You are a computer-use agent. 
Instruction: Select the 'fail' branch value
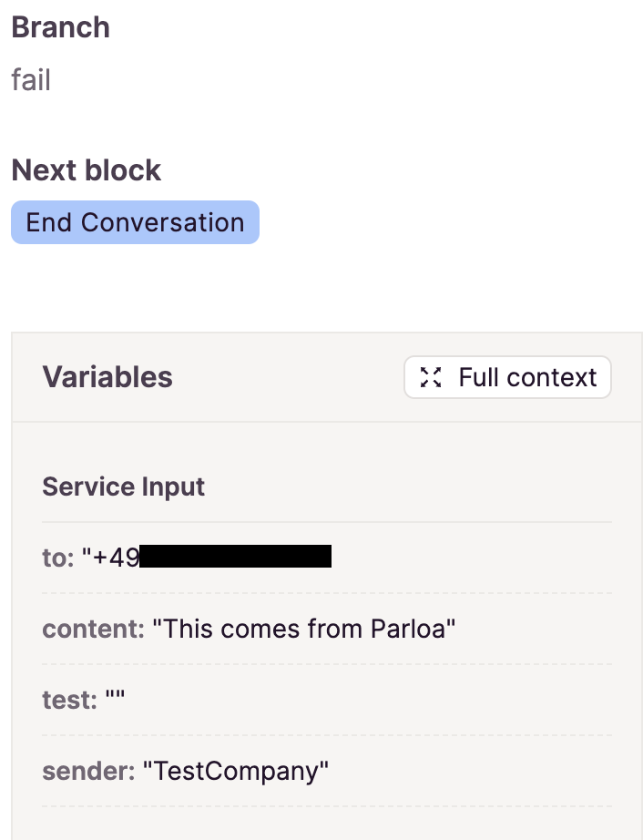(31, 80)
